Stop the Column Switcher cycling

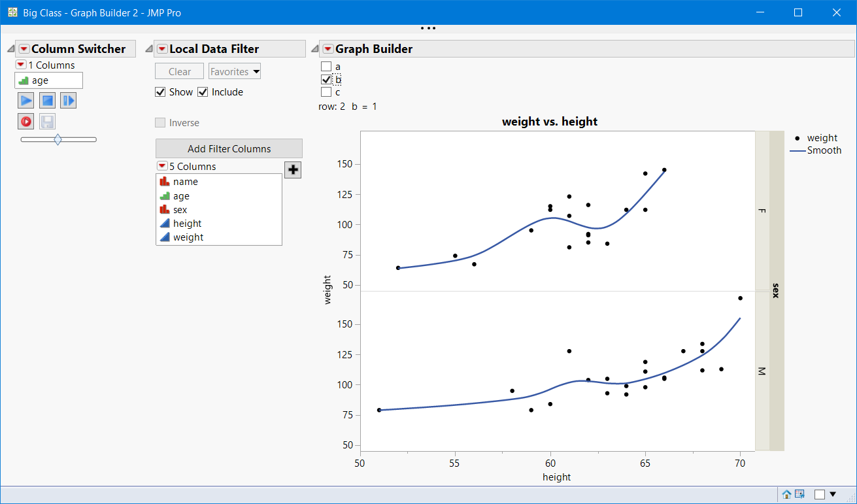tap(46, 100)
